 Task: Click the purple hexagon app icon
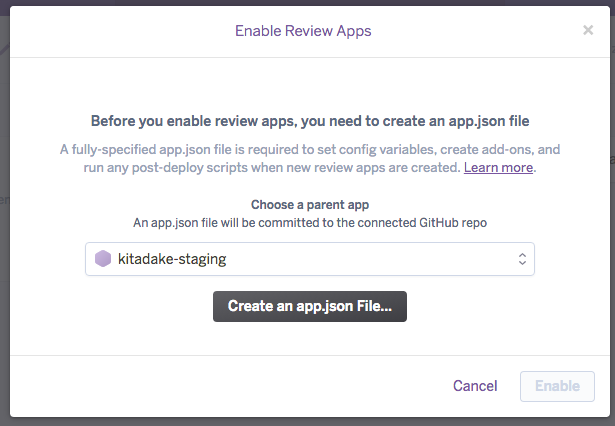[103, 259]
